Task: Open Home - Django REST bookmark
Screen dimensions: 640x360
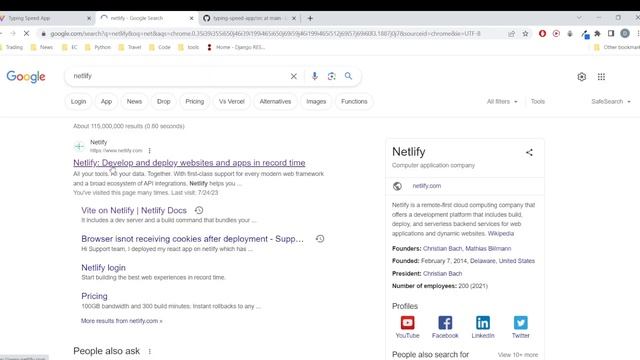Action: [236, 47]
